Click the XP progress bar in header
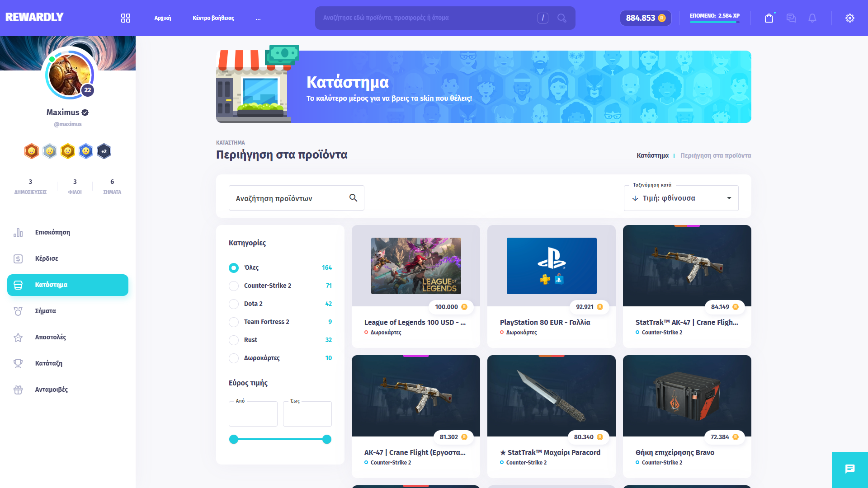 point(715,22)
